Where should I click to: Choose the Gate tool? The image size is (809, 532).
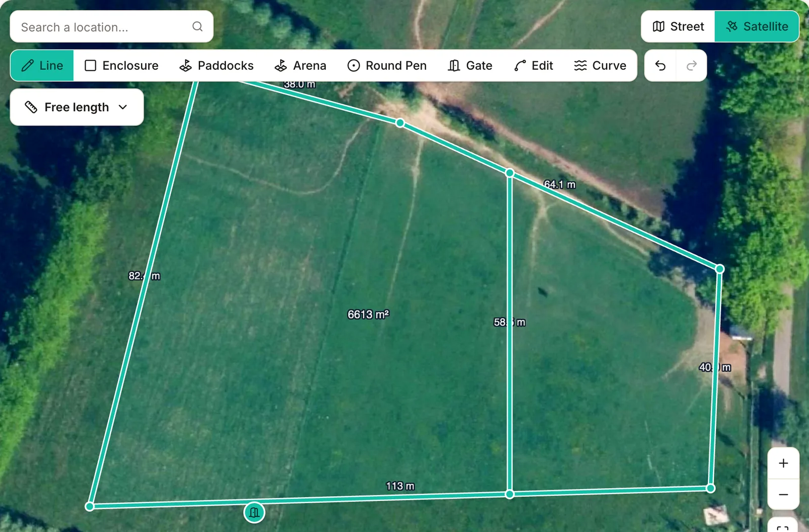point(470,66)
